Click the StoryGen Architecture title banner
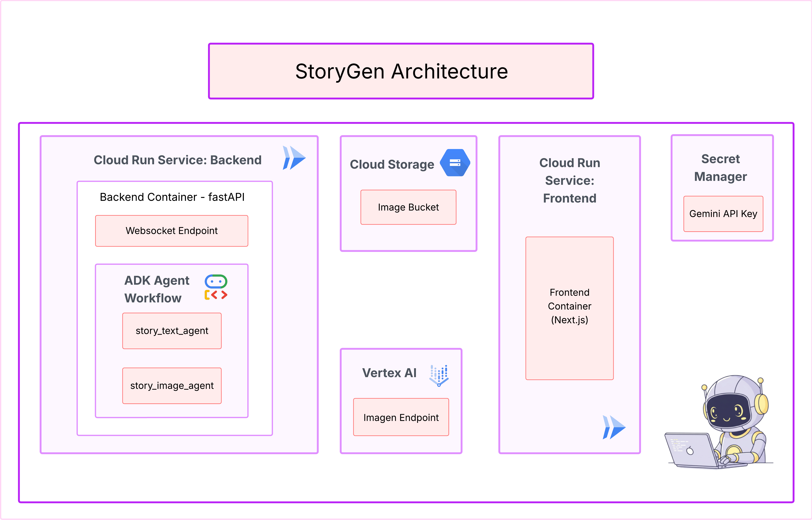 point(401,71)
